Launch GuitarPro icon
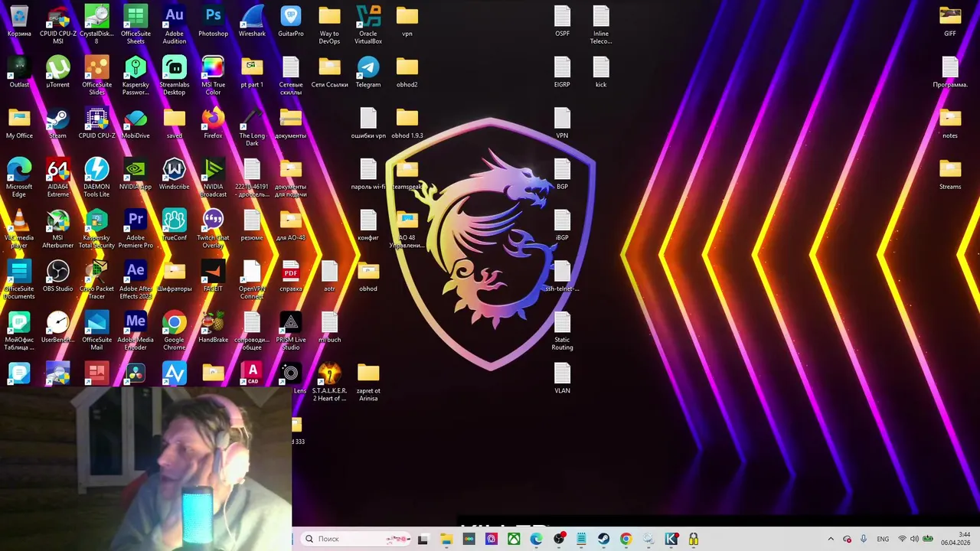Screen dimensions: 980x551 [x=291, y=21]
